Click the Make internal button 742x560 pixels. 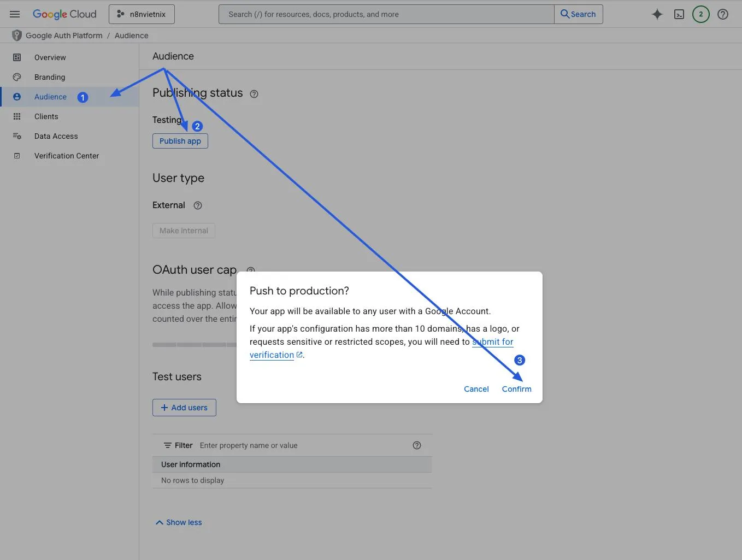click(184, 231)
